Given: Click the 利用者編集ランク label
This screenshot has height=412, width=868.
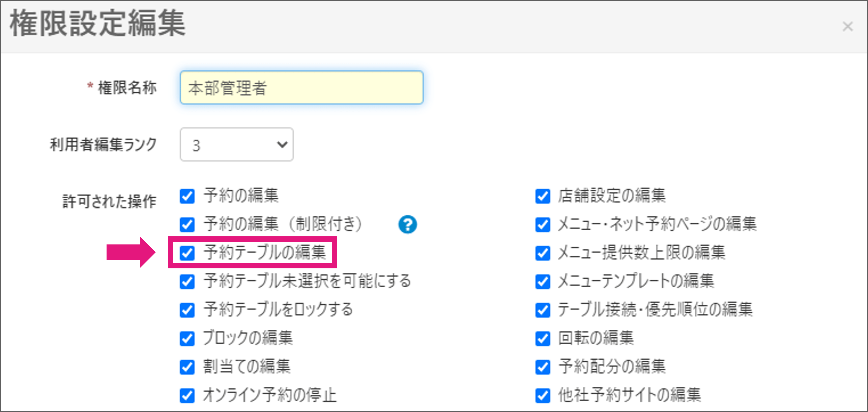Looking at the screenshot, I should point(104,145).
